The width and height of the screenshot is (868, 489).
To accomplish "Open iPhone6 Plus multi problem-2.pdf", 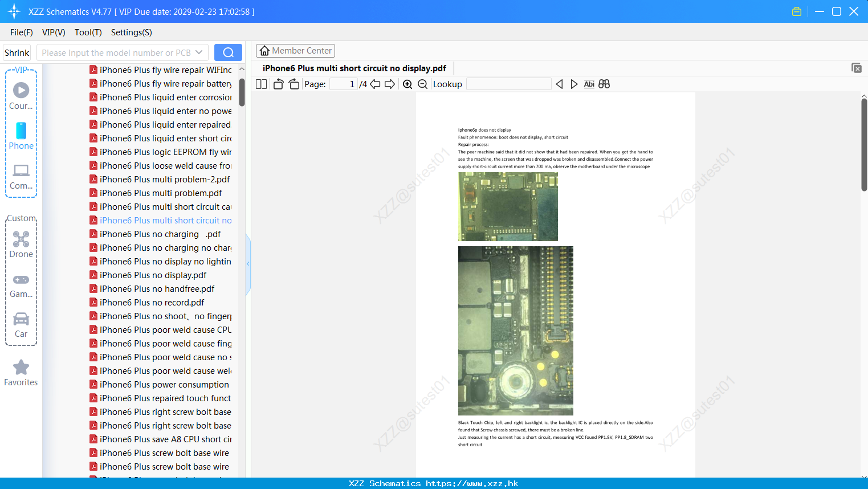I will [161, 180].
